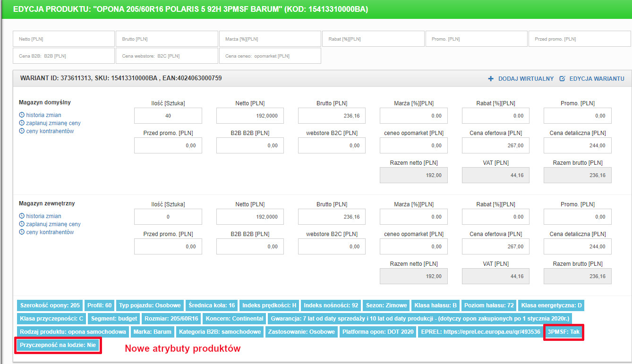Click clock icon by zaplanuj zmianę ceny in Magazyn domyślny
Image resolution: width=632 pixels, height=364 pixels.
pyautogui.click(x=22, y=123)
